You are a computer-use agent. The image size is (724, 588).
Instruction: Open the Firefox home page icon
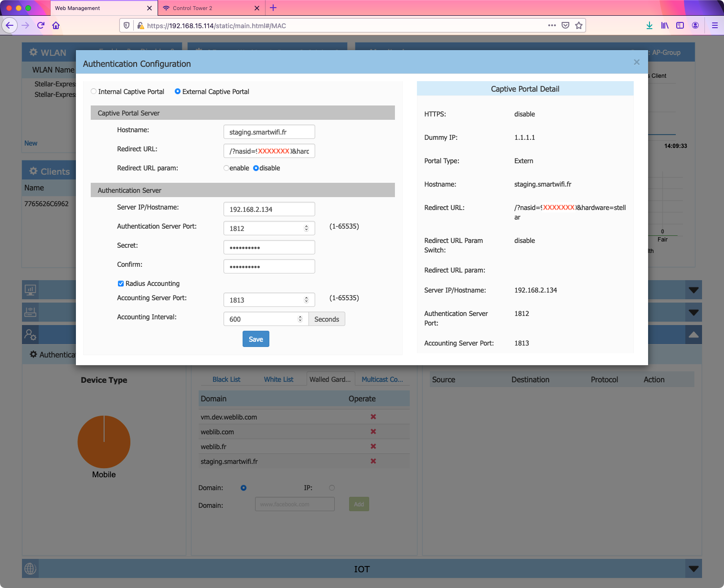tap(56, 25)
